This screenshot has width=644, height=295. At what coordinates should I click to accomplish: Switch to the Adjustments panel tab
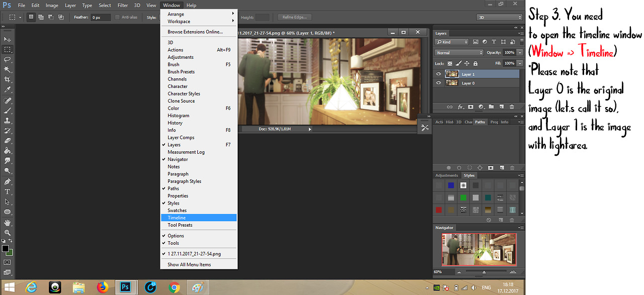(447, 175)
